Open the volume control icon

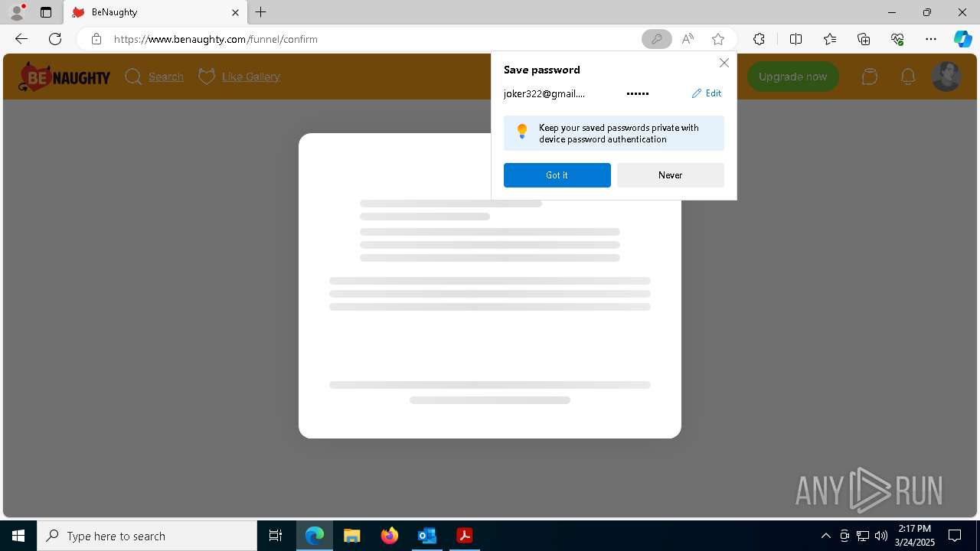pyautogui.click(x=881, y=536)
